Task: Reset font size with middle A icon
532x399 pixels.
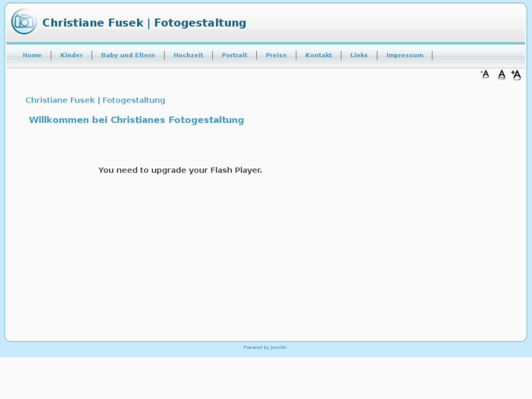Action: [501, 75]
